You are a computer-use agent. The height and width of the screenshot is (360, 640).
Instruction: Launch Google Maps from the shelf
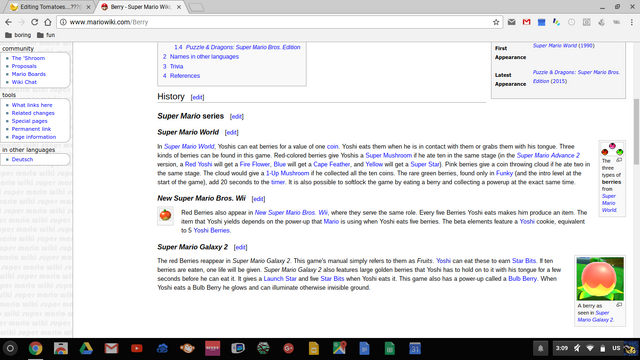(339, 349)
